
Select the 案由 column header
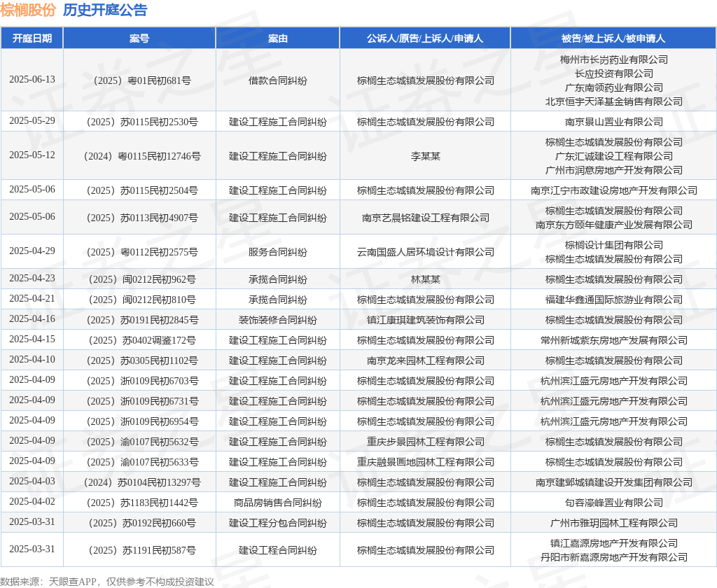(x=277, y=38)
